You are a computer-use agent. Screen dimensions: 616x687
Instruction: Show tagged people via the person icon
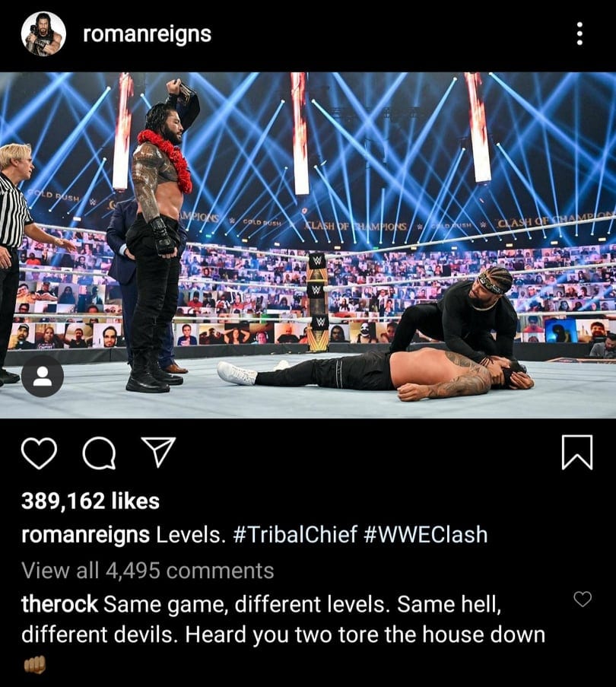[43, 376]
